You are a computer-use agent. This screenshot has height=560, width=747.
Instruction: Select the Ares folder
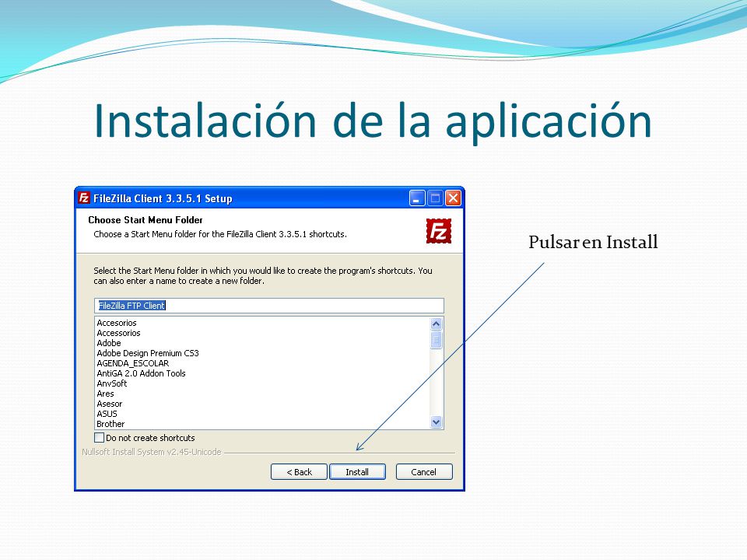105,394
